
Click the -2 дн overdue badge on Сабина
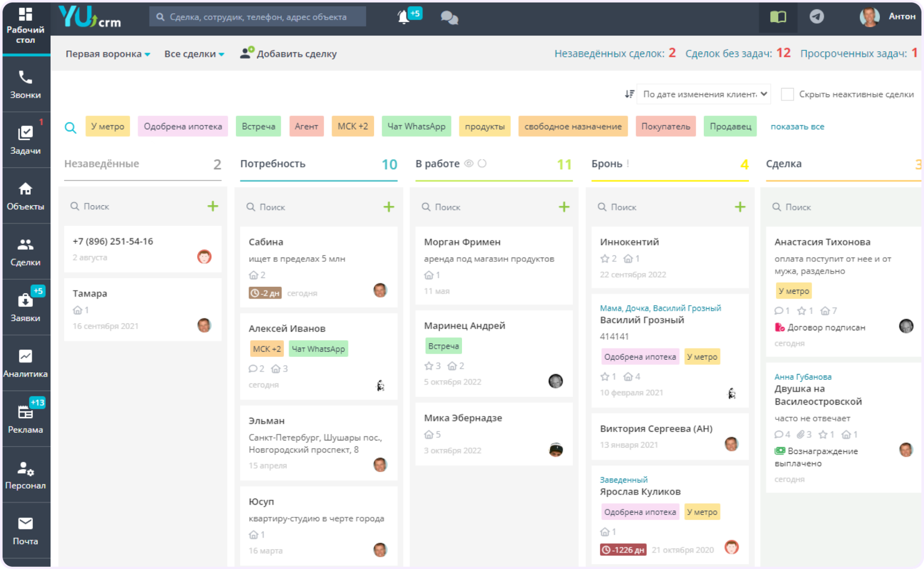pos(265,293)
